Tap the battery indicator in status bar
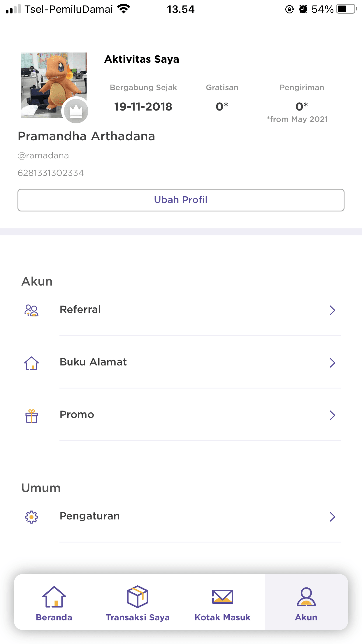Viewport: 362px width, 644px height. [x=347, y=9]
